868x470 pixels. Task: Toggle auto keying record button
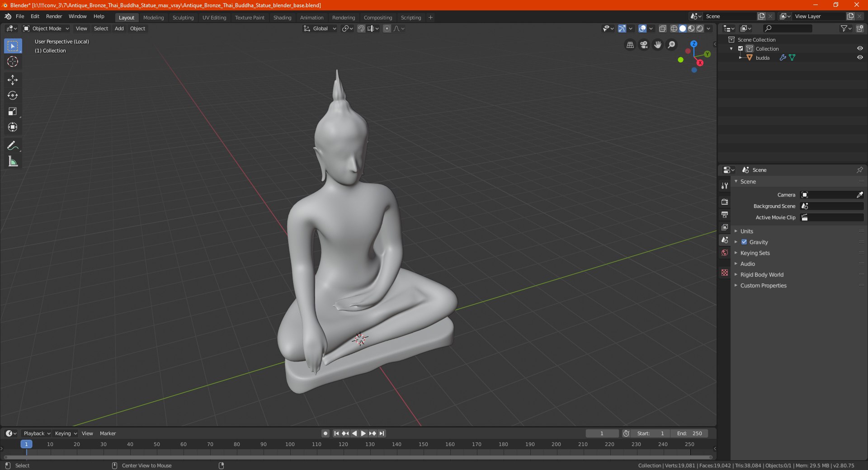(x=325, y=433)
